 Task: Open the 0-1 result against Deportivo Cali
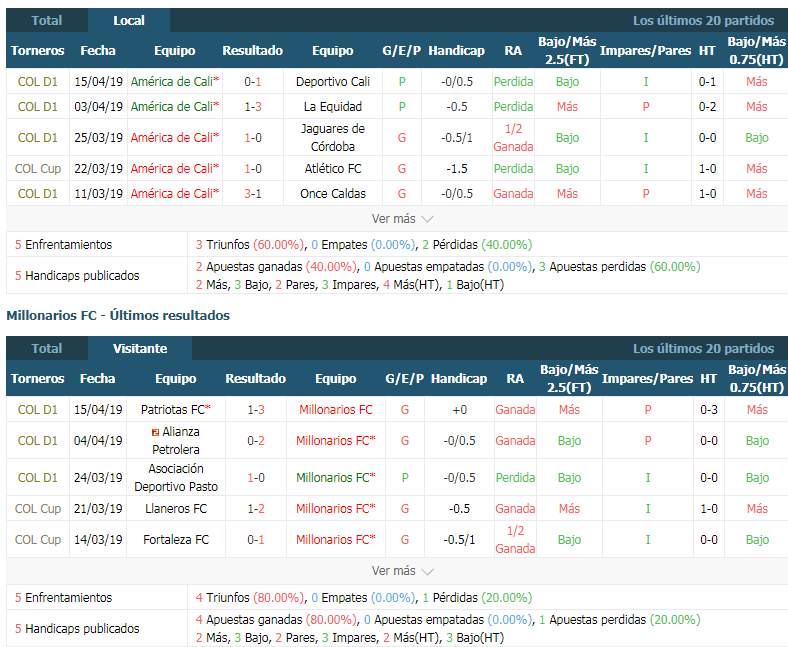click(x=253, y=81)
